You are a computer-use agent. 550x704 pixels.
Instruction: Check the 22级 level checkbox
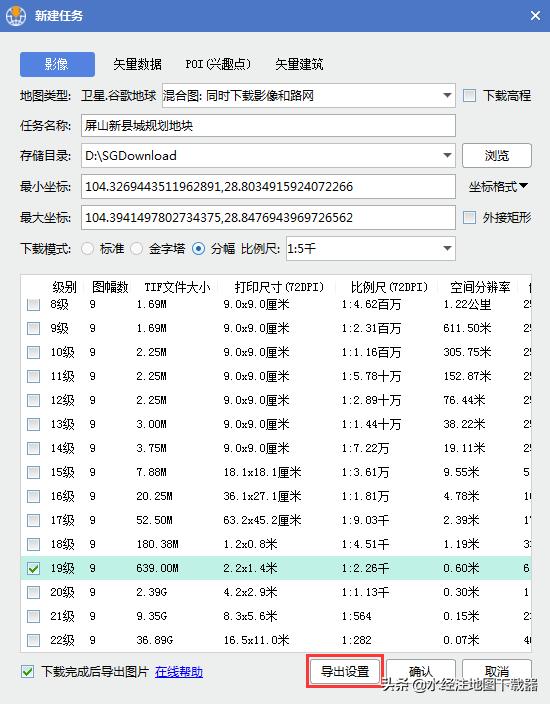[x=33, y=640]
